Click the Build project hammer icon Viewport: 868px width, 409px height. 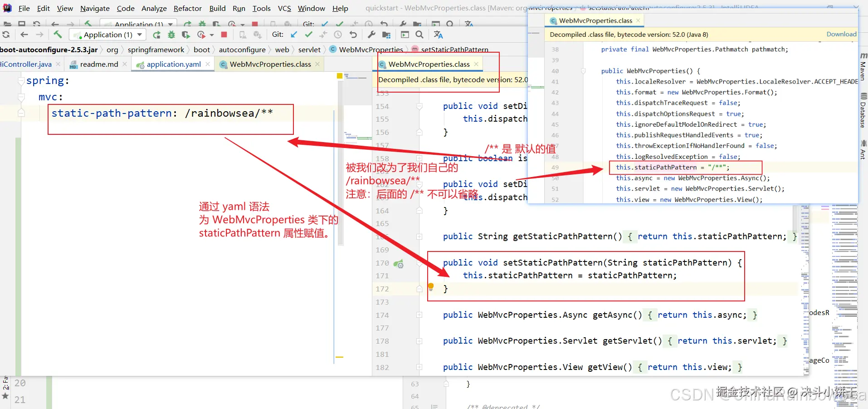point(58,34)
